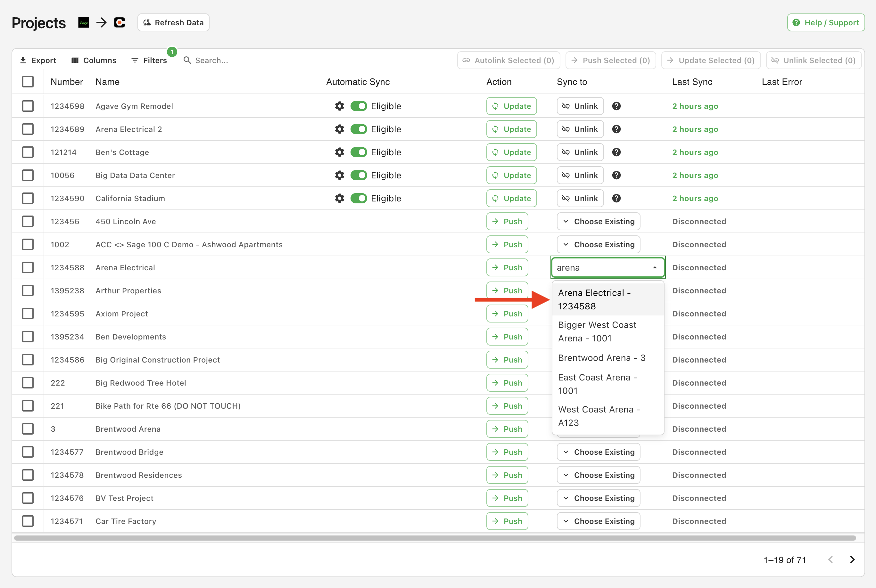876x588 pixels.
Task: Open settings gear for Arena Electrical 2
Action: pos(340,129)
